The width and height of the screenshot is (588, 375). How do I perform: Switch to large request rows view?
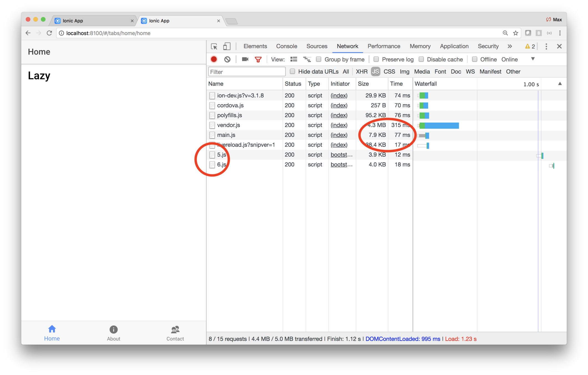pos(294,59)
